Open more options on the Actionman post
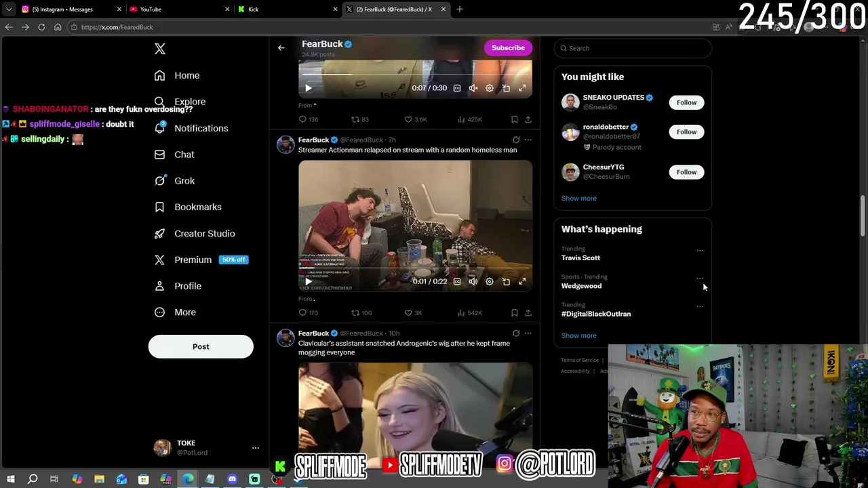This screenshot has width=868, height=488. [x=528, y=140]
